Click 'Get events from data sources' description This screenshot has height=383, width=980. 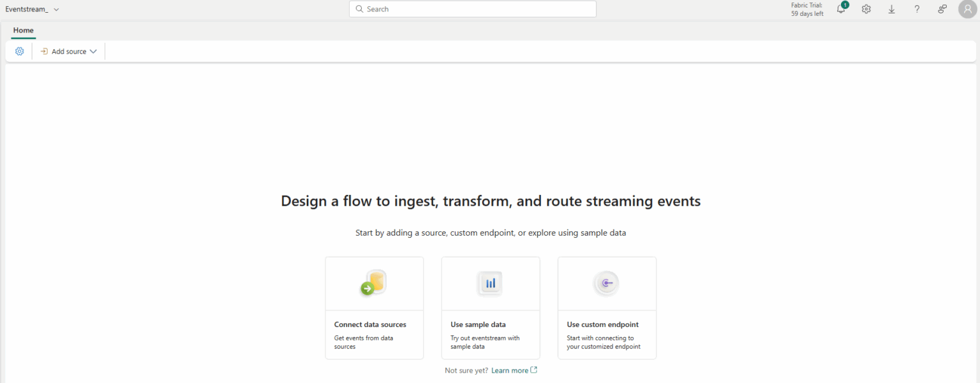click(364, 342)
